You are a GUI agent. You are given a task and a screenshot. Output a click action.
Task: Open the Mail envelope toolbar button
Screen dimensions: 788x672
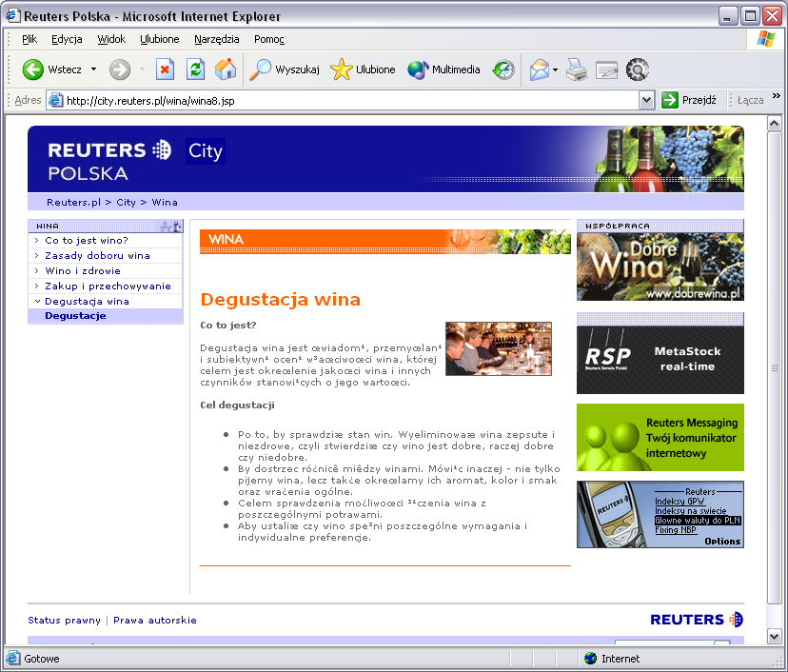point(539,69)
